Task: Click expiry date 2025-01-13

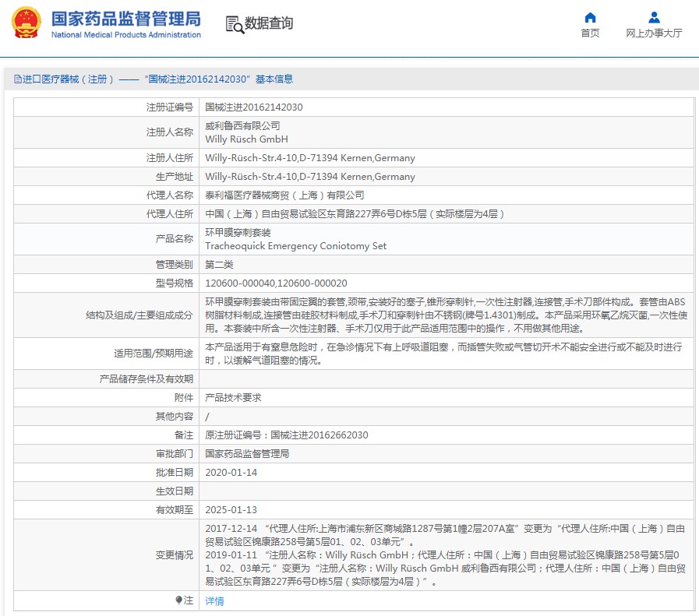Action: [231, 510]
